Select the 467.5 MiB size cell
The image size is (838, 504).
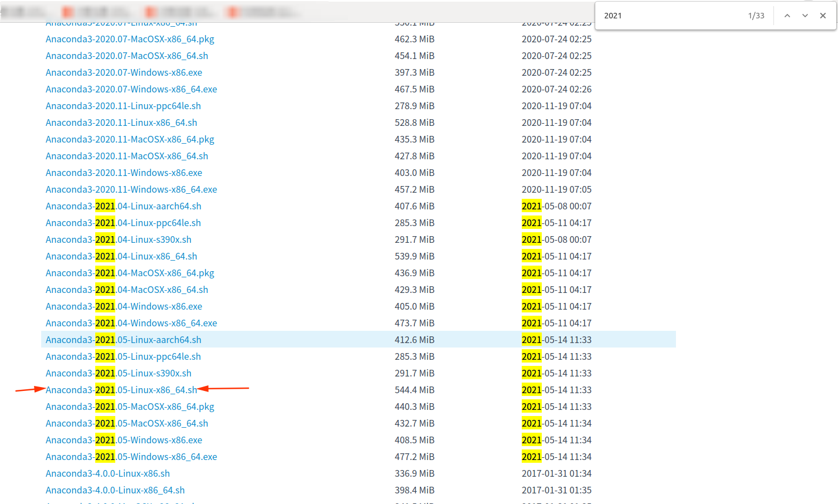(x=414, y=89)
